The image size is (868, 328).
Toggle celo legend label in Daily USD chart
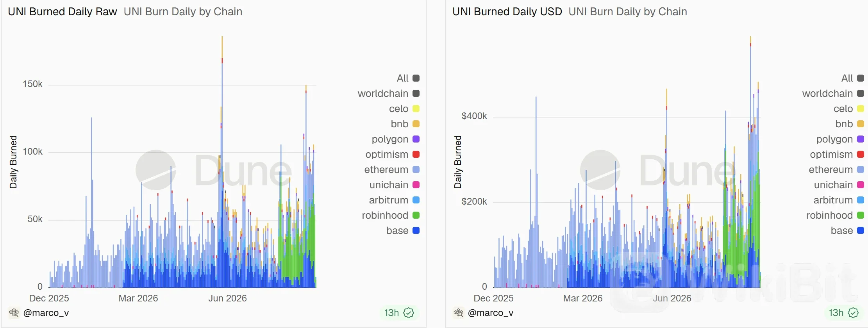pyautogui.click(x=843, y=109)
